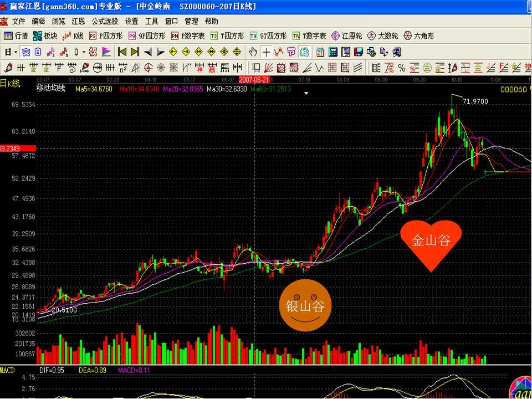Viewport: 532px width, 399px height.
Task: Open the 行情 market quotes view
Action: (x=16, y=35)
